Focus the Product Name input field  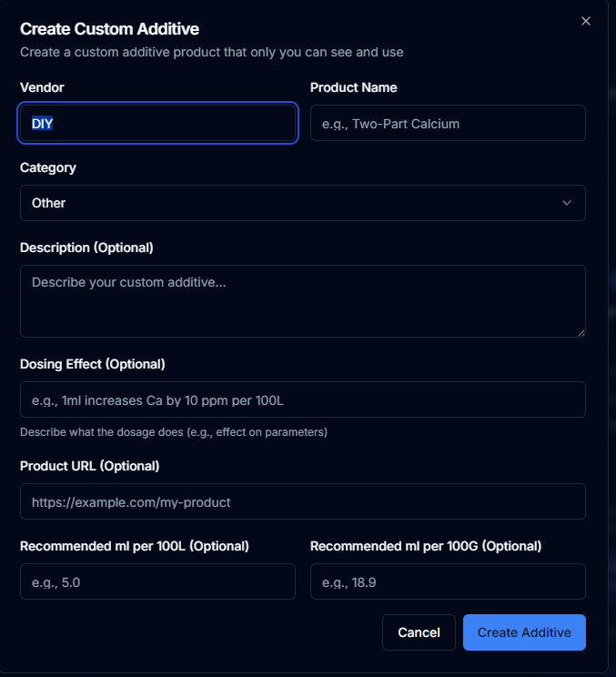448,123
